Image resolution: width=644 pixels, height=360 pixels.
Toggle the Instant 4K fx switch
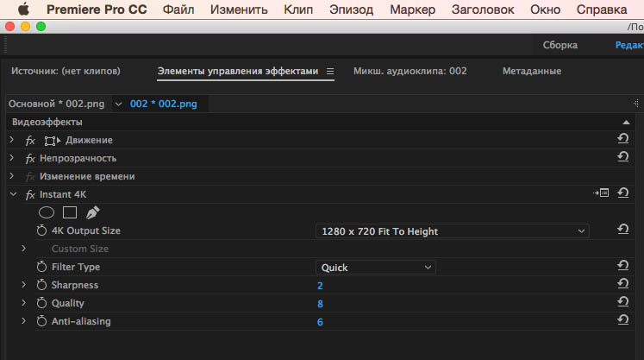30,195
